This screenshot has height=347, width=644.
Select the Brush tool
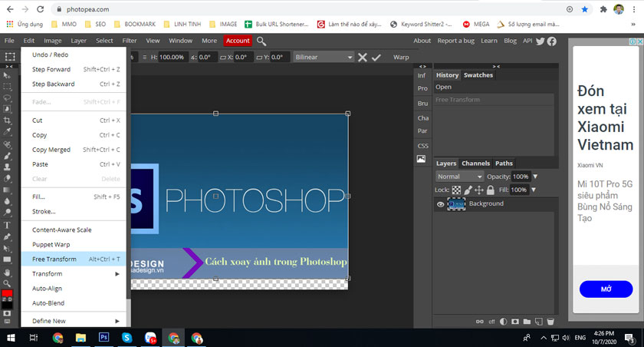point(7,156)
